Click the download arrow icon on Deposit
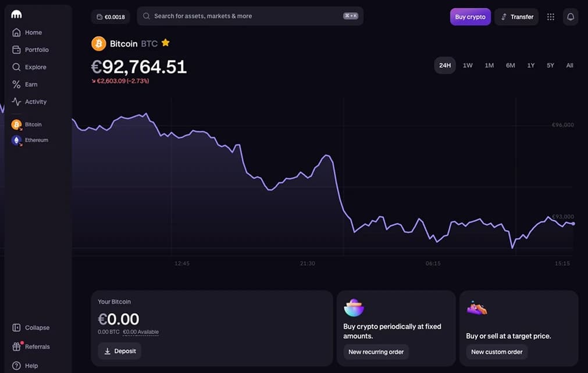 (107, 351)
